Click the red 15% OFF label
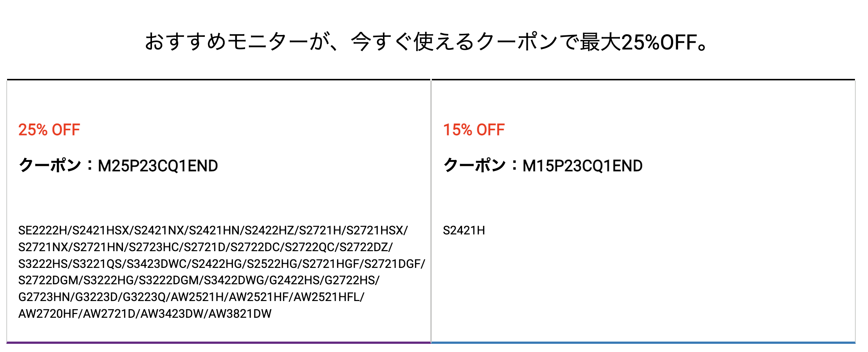Image resolution: width=868 pixels, height=352 pixels. pyautogui.click(x=474, y=130)
